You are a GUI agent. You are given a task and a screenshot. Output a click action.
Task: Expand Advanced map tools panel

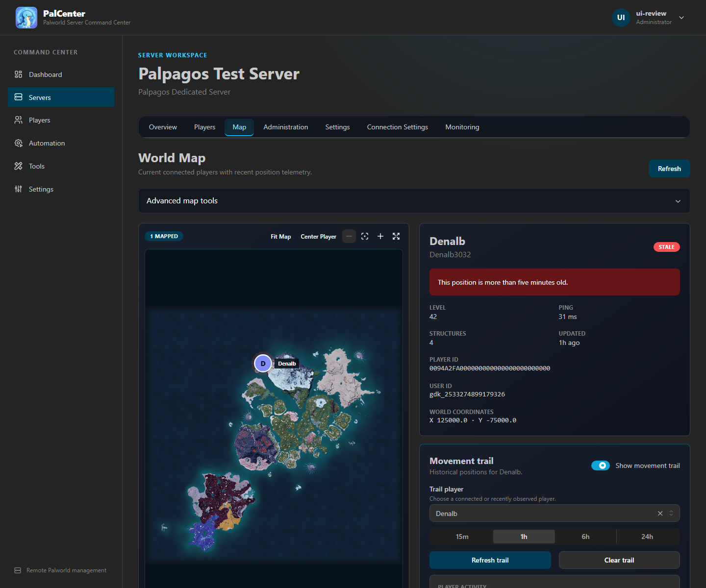click(x=414, y=201)
